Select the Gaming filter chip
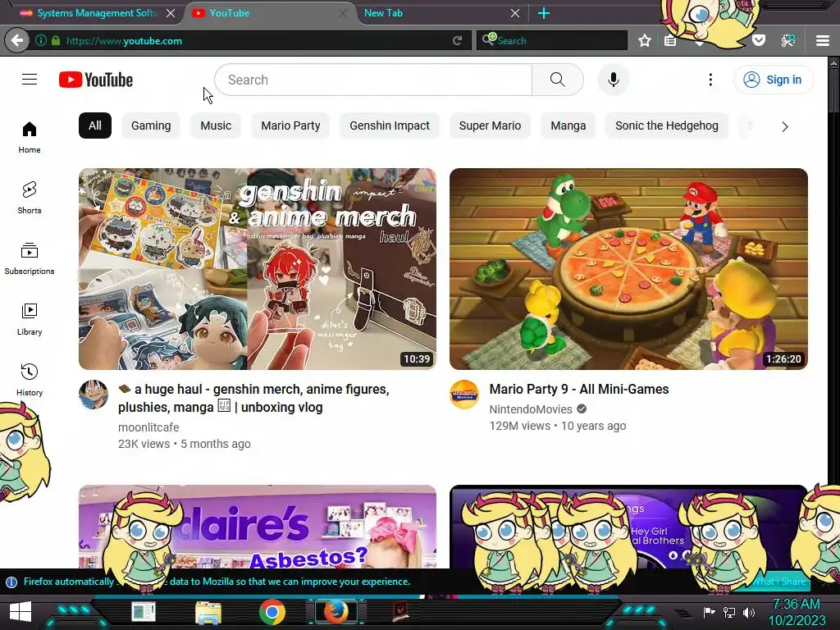840x630 pixels. click(x=151, y=126)
